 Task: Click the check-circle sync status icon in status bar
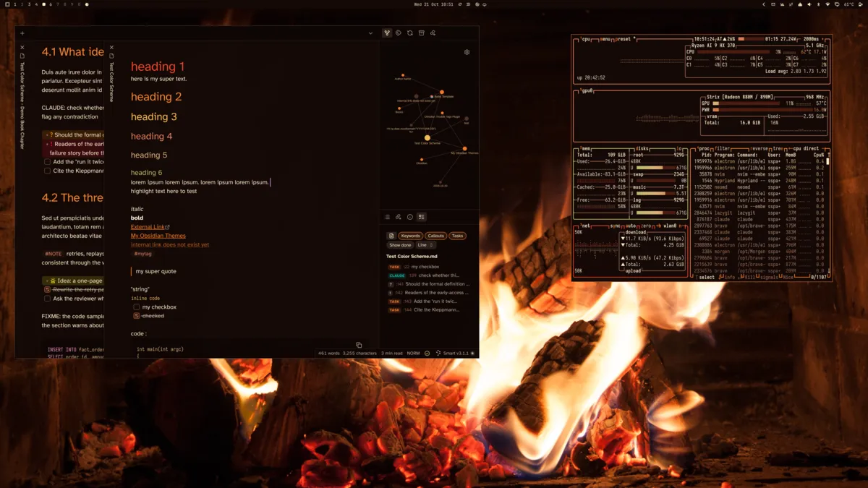427,354
